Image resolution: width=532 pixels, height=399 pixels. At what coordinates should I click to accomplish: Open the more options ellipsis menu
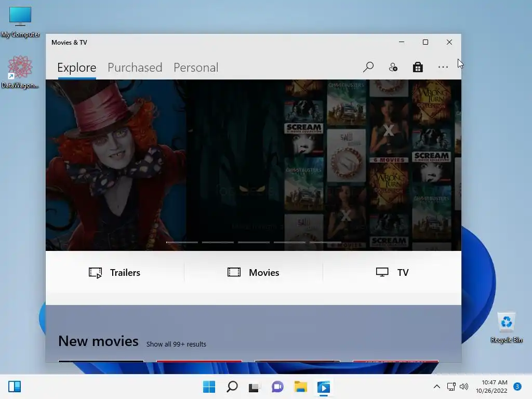click(443, 67)
